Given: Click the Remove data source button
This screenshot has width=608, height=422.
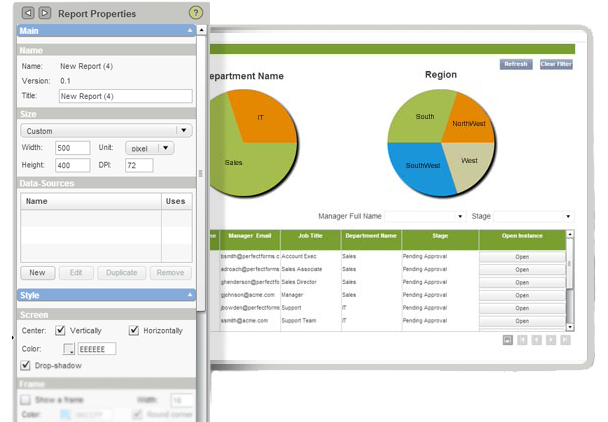Looking at the screenshot, I should (171, 273).
